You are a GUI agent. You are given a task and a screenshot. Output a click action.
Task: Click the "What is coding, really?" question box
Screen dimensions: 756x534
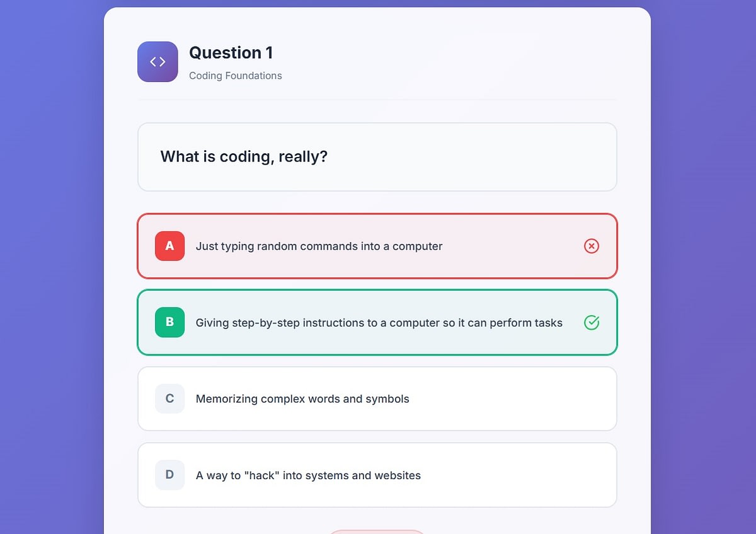pyautogui.click(x=377, y=157)
